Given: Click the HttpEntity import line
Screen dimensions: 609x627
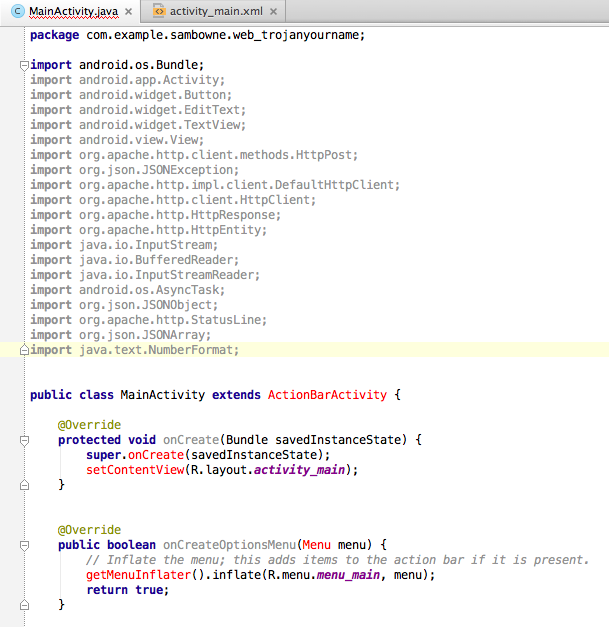Looking at the screenshot, I should [148, 230].
